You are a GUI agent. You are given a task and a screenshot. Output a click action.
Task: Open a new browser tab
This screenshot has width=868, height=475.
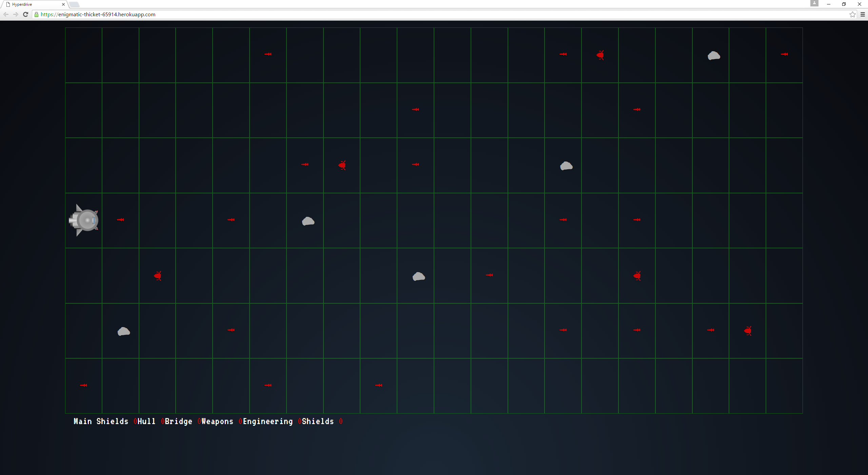pos(74,4)
